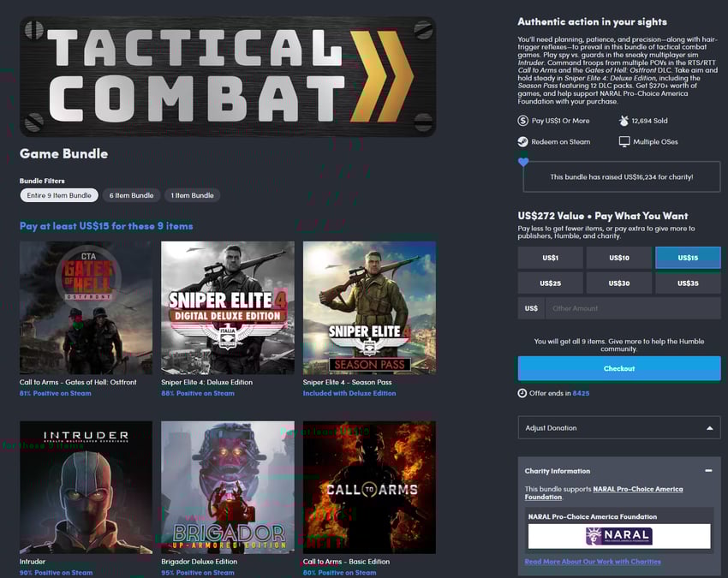This screenshot has width=728, height=578.
Task: Focus the Other Amount input field
Action: [633, 308]
